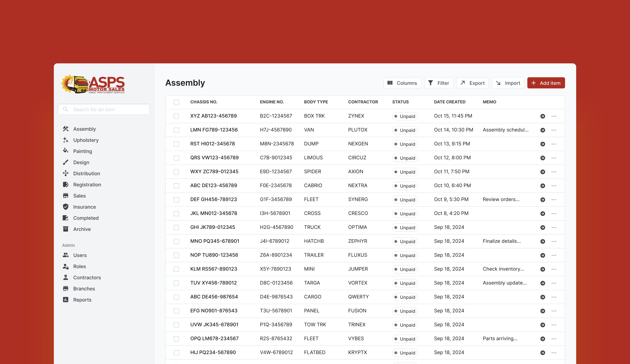Open the Sales sidebar item
Image resolution: width=630 pixels, height=364 pixels.
pos(79,196)
